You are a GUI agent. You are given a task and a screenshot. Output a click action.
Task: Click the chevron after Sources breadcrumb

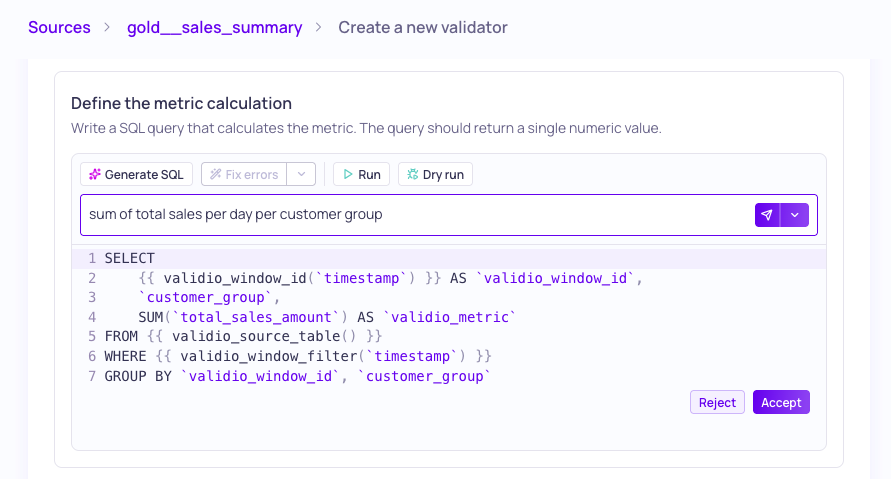pyautogui.click(x=107, y=27)
